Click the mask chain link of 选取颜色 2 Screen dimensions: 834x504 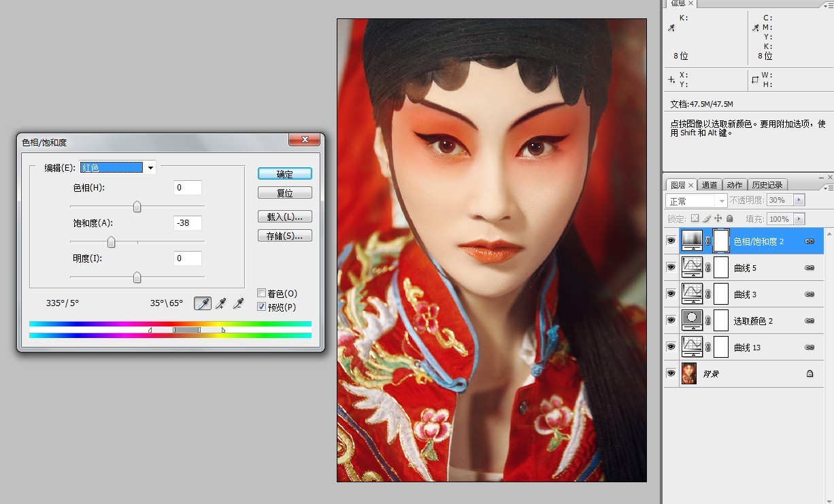click(708, 321)
